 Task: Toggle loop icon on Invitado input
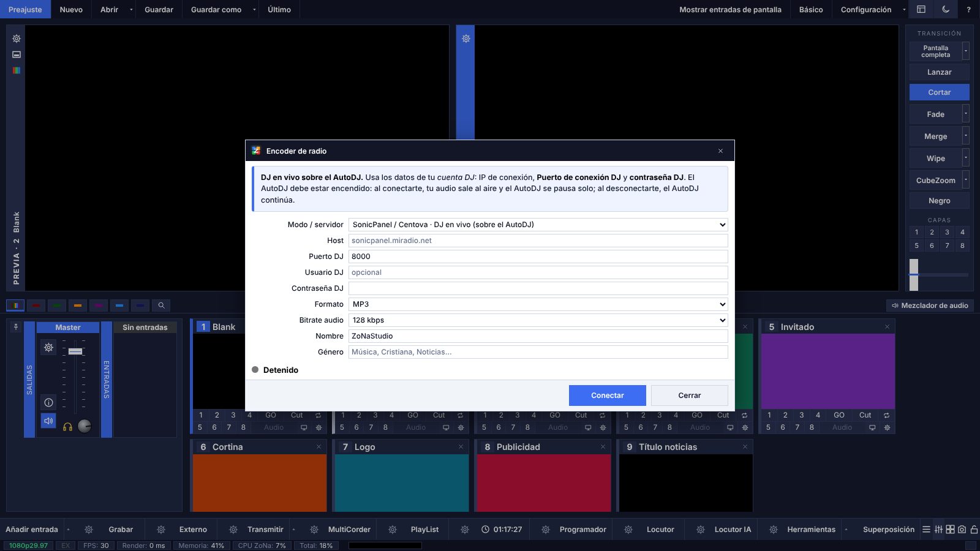click(887, 415)
